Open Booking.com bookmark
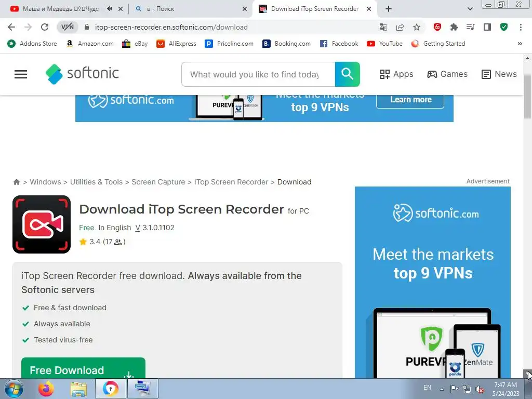The width and height of the screenshot is (532, 399). (287, 44)
